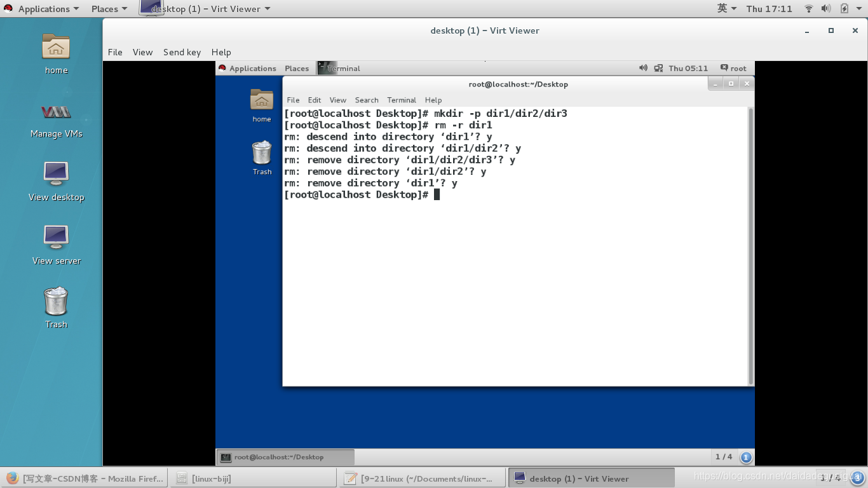Screen dimensions: 868x488
Task: Open terminal Terminal menu
Action: tap(402, 100)
